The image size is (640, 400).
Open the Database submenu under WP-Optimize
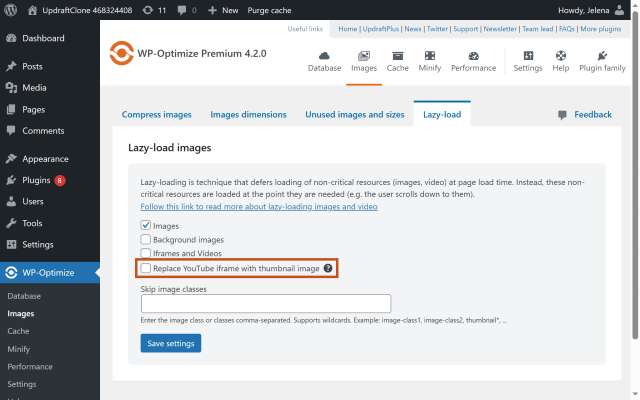(24, 296)
